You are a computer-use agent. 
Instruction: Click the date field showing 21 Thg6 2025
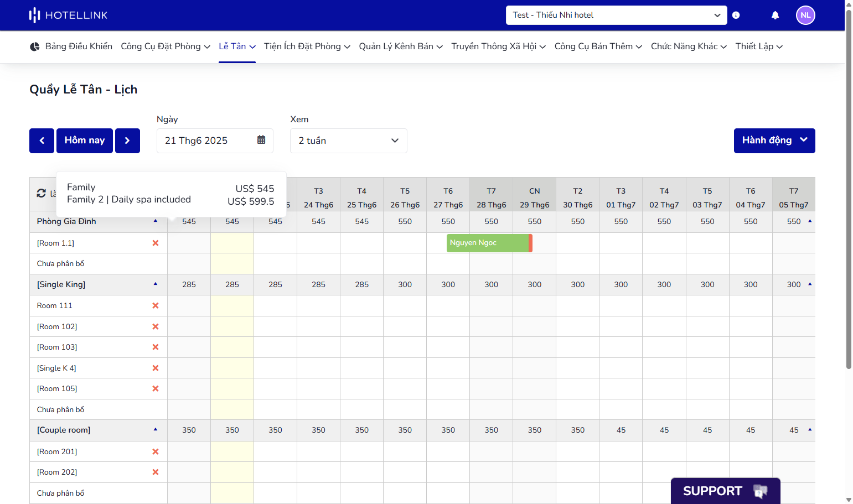tap(215, 141)
